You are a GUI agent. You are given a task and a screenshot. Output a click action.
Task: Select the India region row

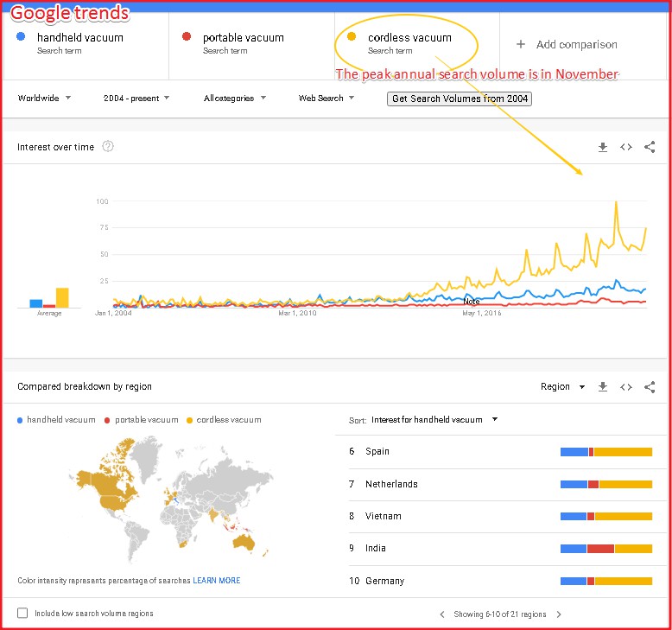tap(501, 549)
